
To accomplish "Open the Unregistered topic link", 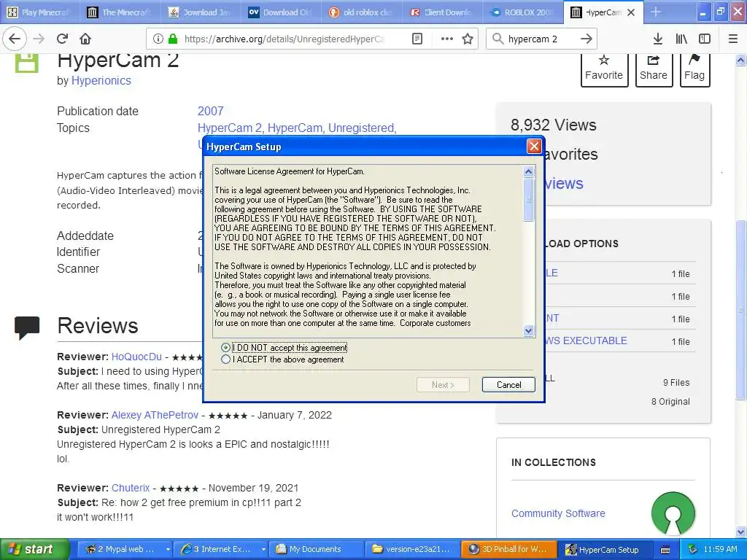I will coord(361,128).
